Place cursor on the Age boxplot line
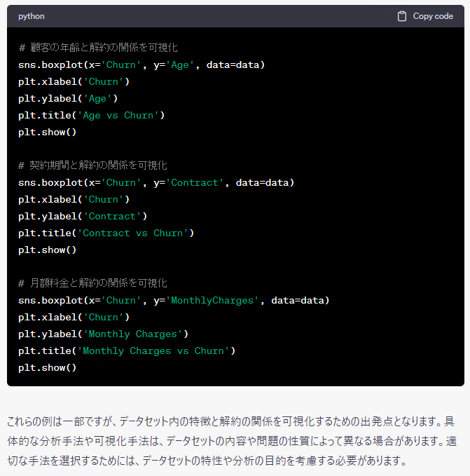The width and height of the screenshot is (470, 476). click(x=141, y=64)
